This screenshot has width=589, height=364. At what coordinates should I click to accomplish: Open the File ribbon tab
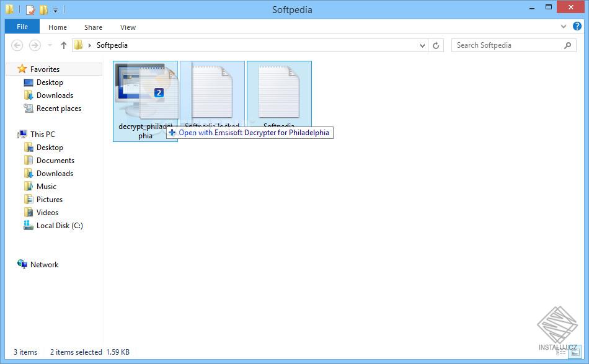tap(22, 27)
